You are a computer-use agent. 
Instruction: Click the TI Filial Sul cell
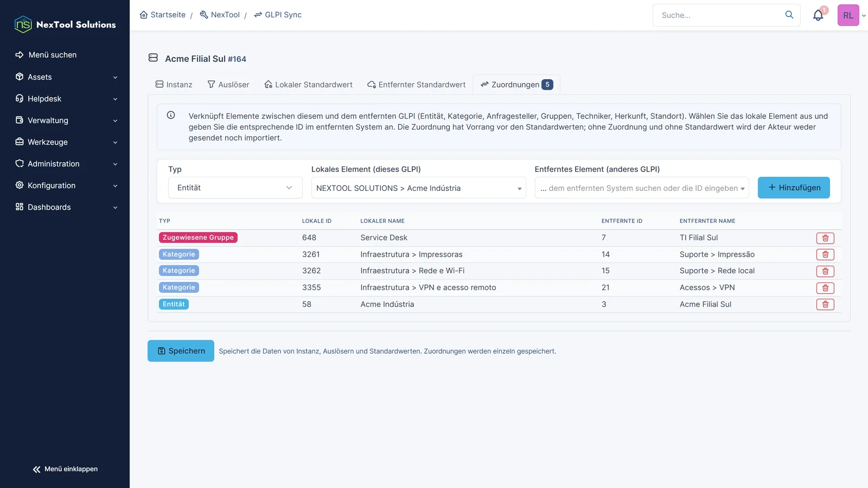(x=699, y=237)
